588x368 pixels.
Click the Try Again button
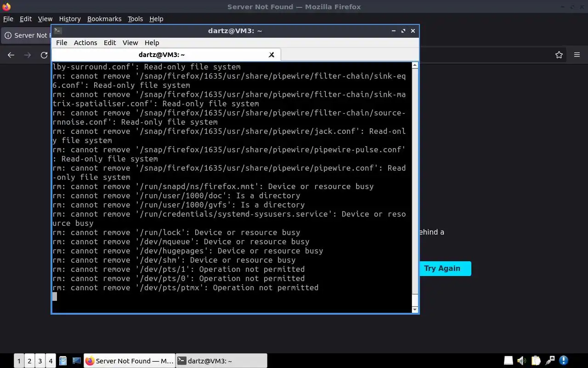coord(442,269)
